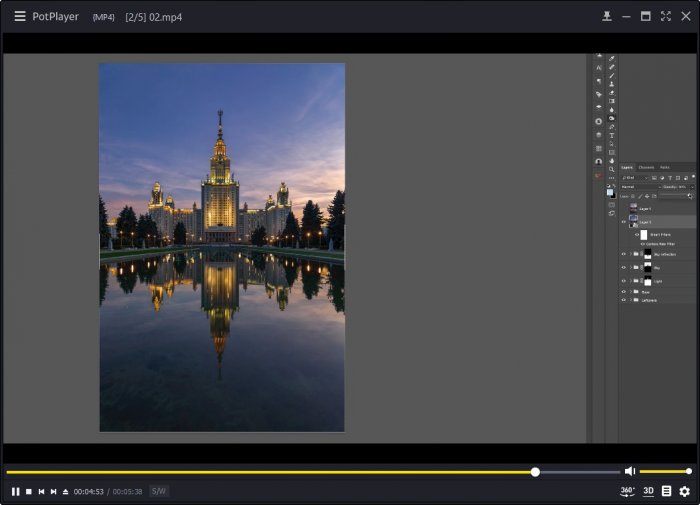700x505 pixels.
Task: Click the volume slider handle
Action: 689,471
